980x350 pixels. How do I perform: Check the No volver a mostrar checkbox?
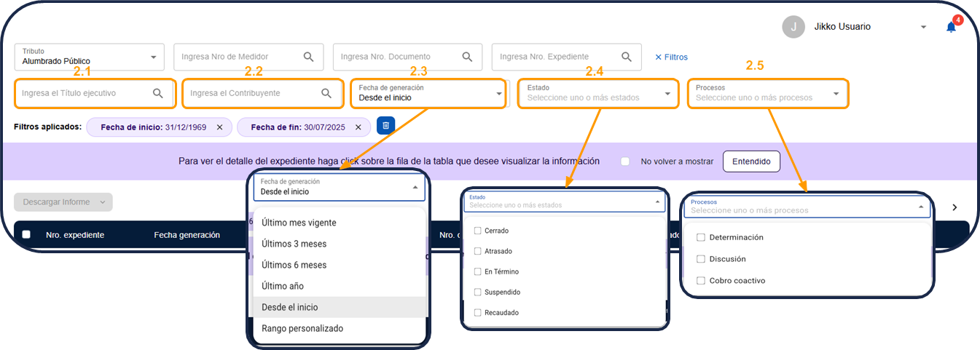pos(625,162)
